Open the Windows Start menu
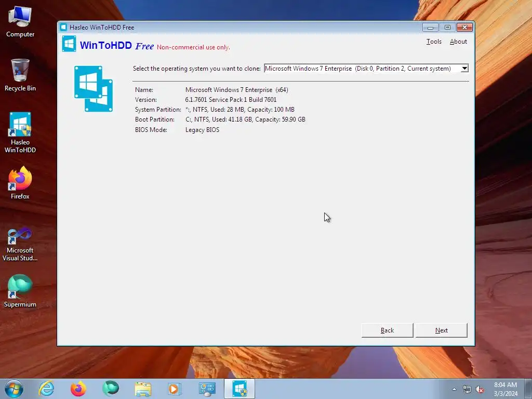Image resolution: width=532 pixels, height=399 pixels. [x=14, y=389]
